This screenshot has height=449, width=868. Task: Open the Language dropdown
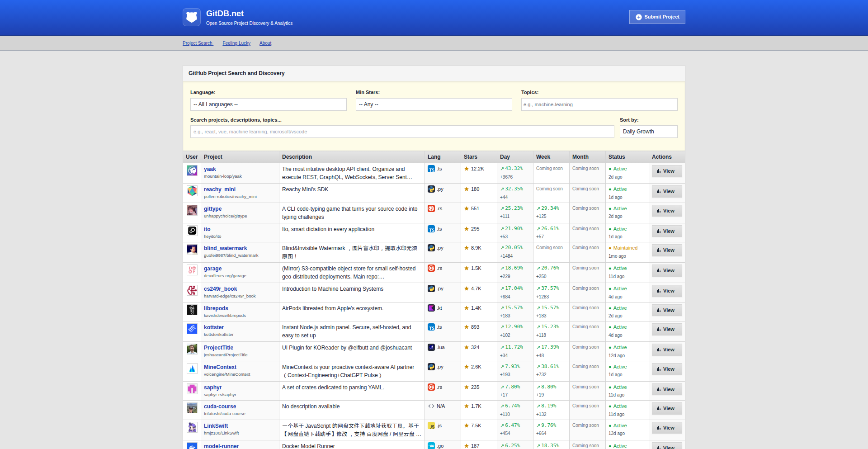268,104
